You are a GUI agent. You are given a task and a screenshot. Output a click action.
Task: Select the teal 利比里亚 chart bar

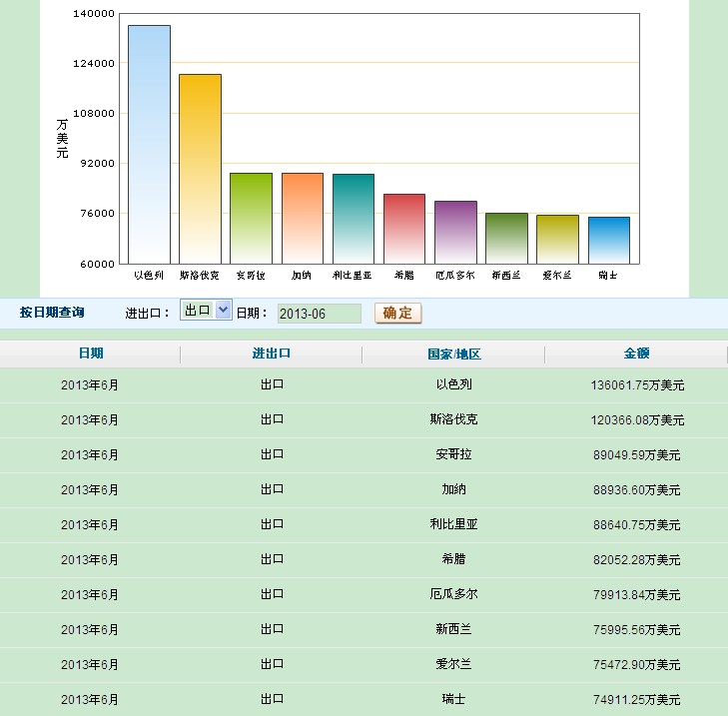(x=354, y=219)
